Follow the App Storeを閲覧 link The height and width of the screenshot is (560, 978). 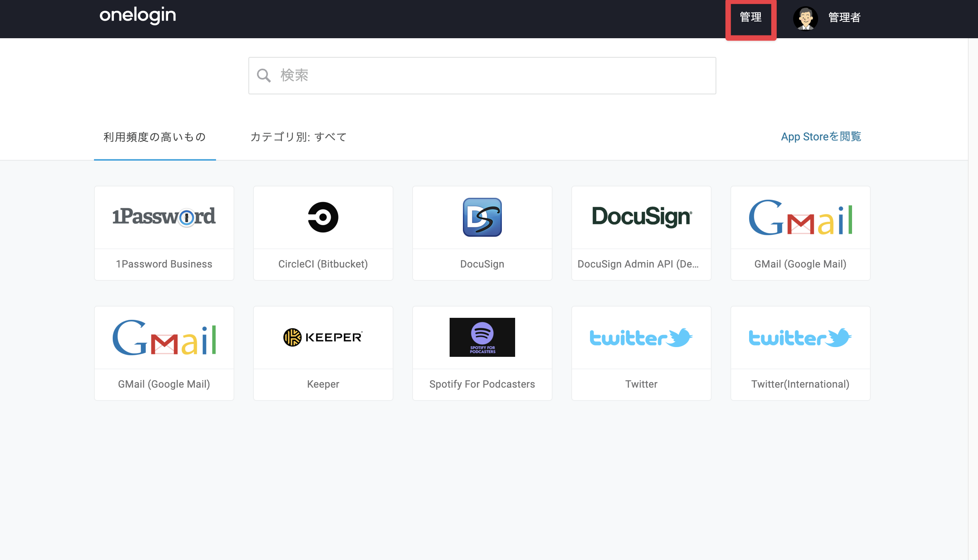pyautogui.click(x=821, y=136)
